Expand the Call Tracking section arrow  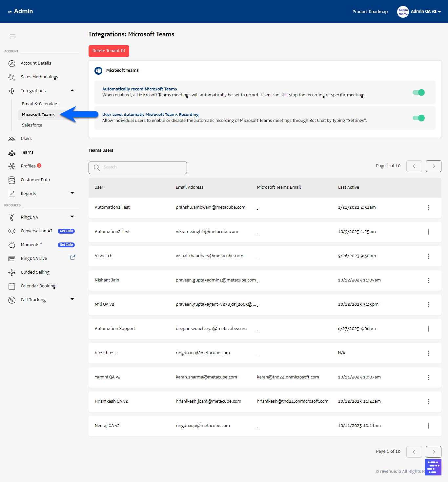pos(72,299)
